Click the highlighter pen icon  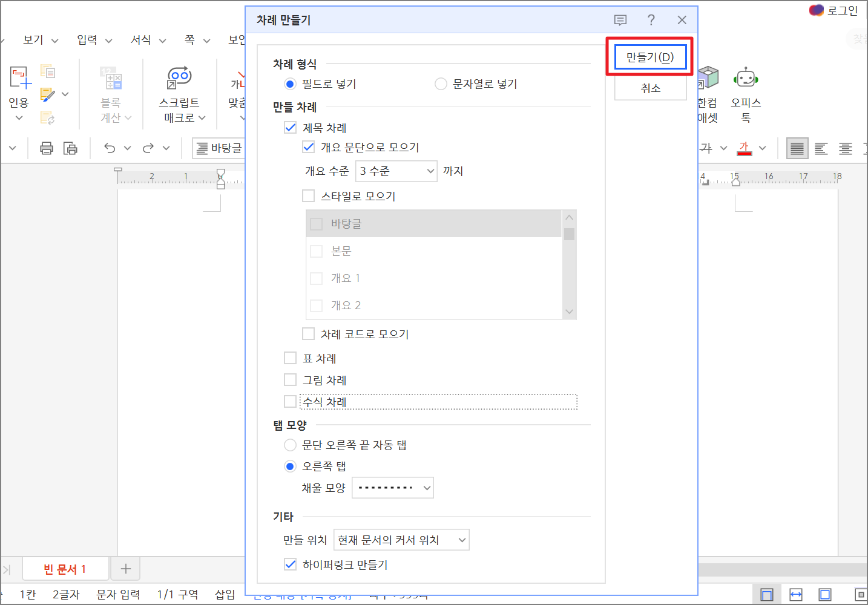coord(48,94)
